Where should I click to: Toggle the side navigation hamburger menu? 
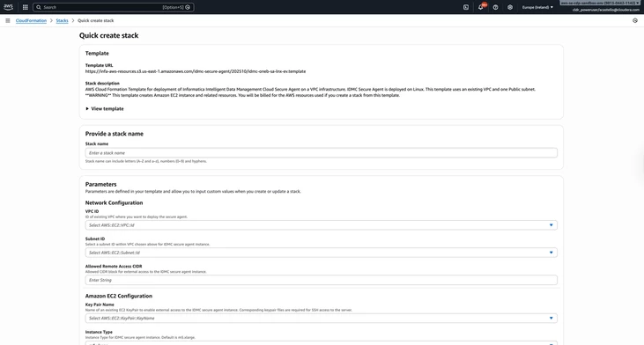7,20
